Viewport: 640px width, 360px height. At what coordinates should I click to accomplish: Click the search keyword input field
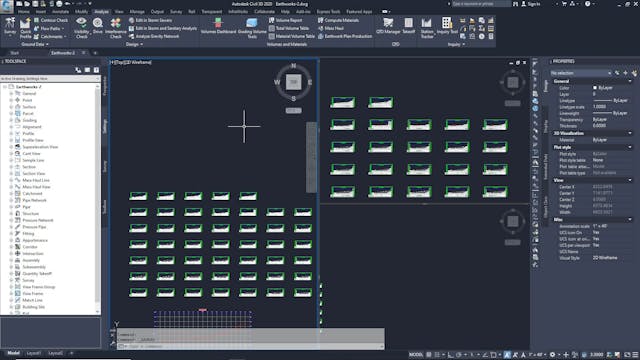481,4
